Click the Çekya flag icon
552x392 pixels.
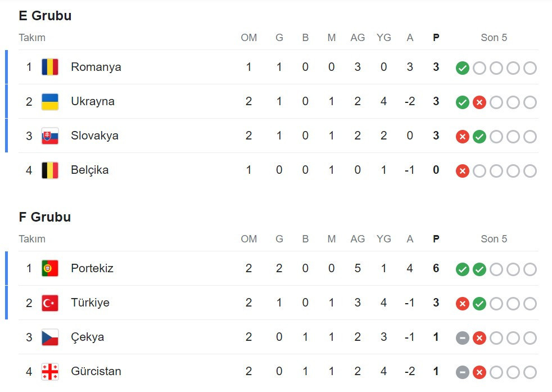click(49, 337)
